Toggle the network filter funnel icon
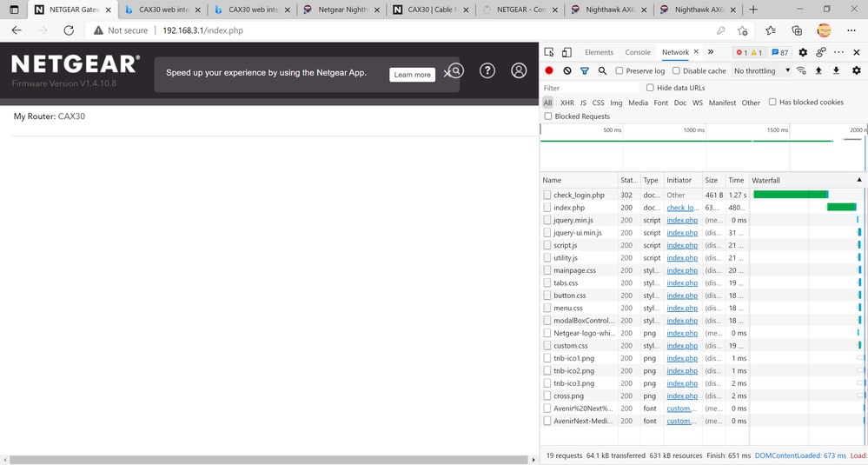Viewport: 868px width, 465px height. coord(585,70)
